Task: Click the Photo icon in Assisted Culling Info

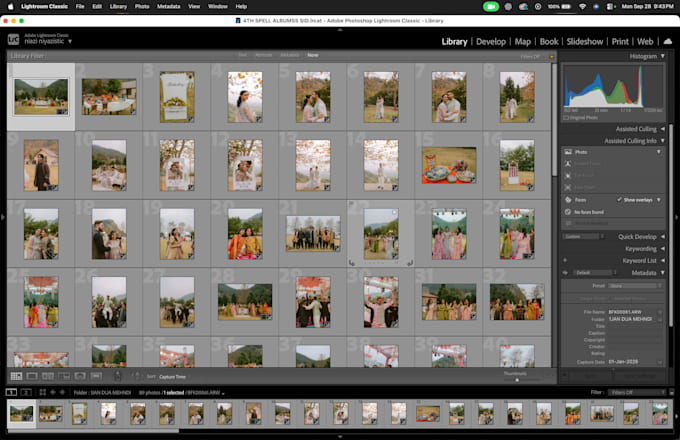Action: coord(568,152)
